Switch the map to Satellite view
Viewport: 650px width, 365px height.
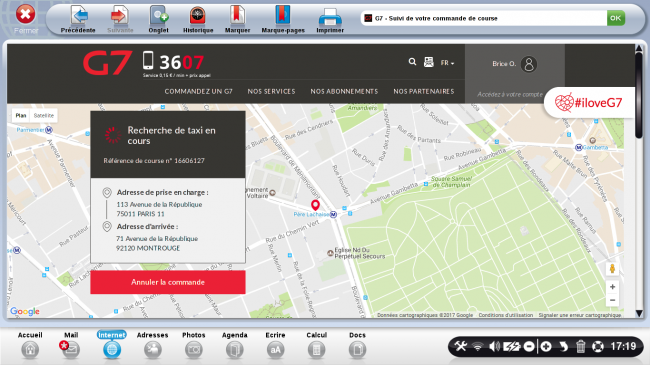44,116
